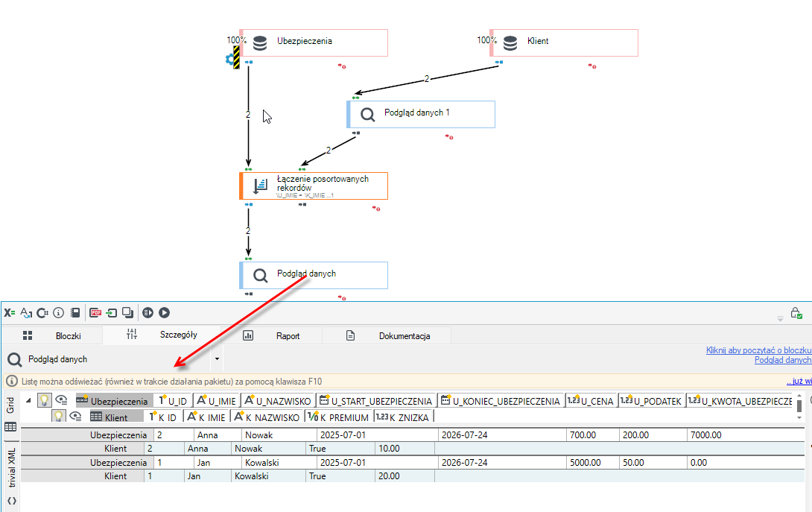This screenshot has width=812, height=512.
Task: Select the Ubezpieczenia database block
Action: [314, 42]
